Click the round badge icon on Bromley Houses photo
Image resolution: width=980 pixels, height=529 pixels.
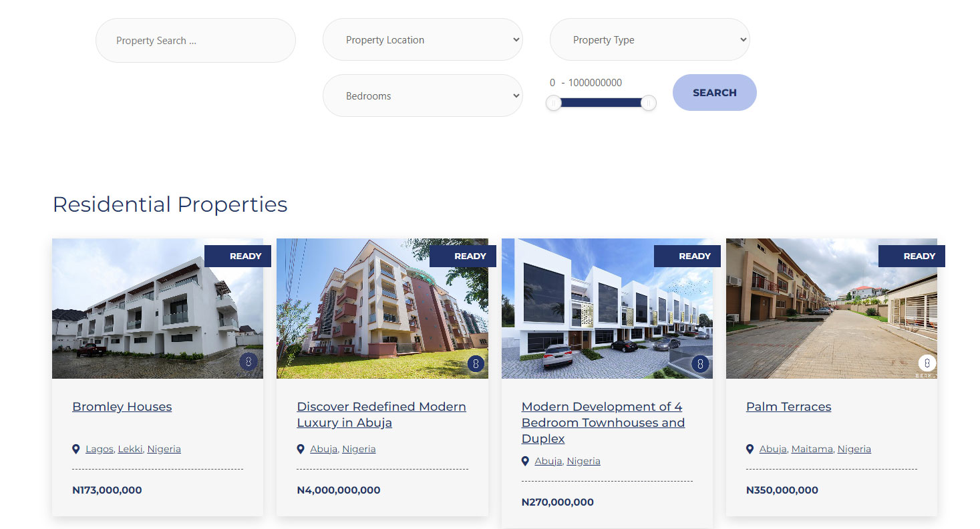click(249, 363)
